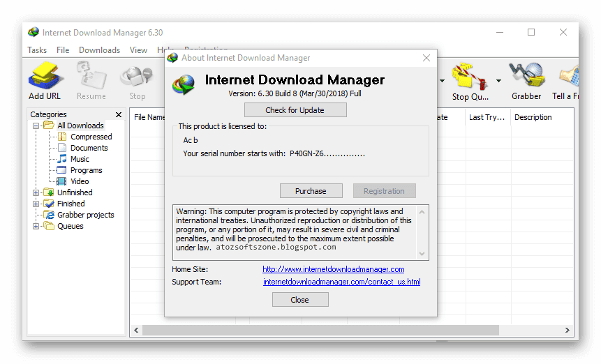Select the Programs category label
The width and height of the screenshot is (601, 364).
(x=87, y=170)
